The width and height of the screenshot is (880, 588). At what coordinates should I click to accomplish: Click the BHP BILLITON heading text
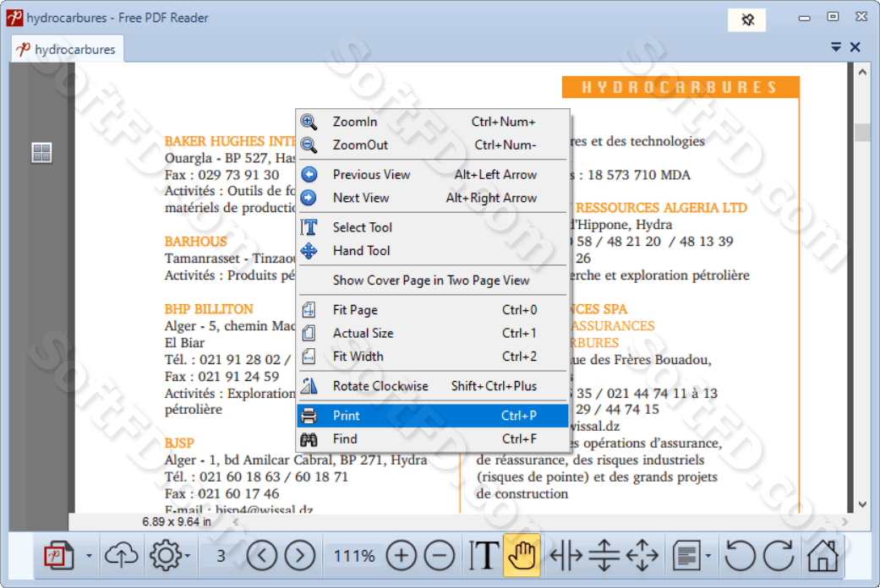208,309
